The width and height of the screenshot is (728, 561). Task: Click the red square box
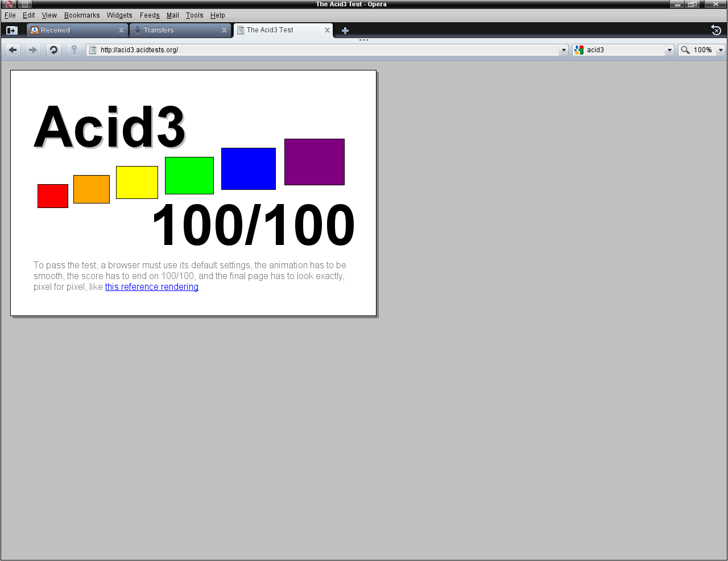[53, 196]
